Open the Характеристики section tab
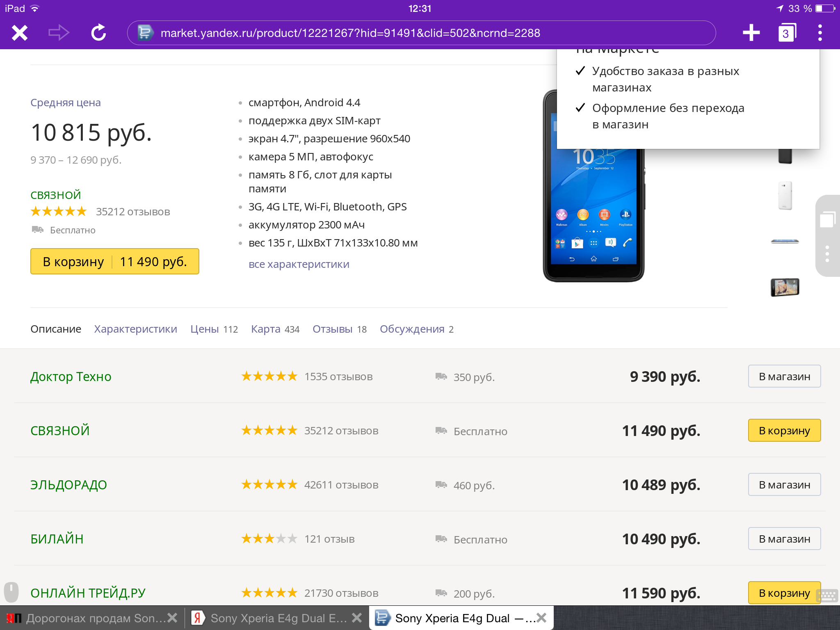 point(136,329)
